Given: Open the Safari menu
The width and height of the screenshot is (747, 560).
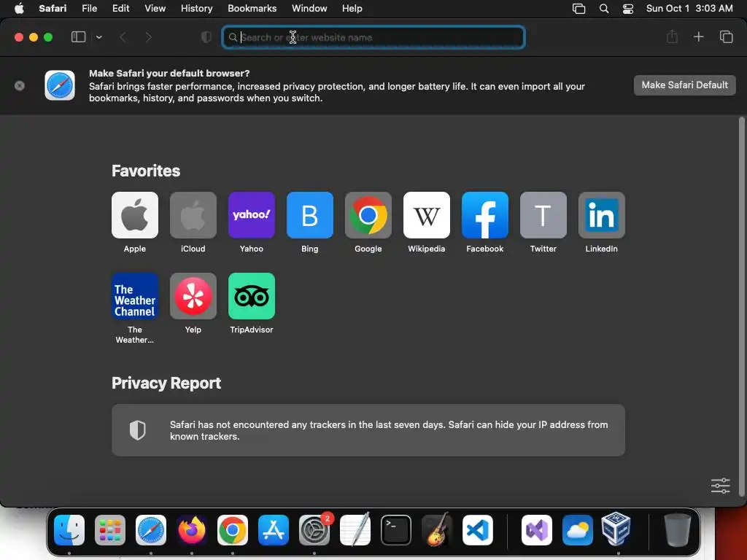Looking at the screenshot, I should coord(53,8).
